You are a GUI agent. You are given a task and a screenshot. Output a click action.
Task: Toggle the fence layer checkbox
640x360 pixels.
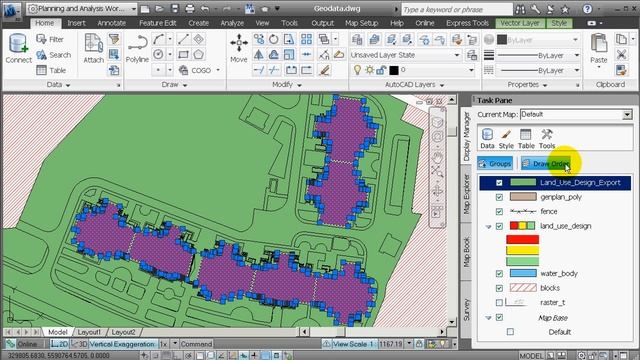click(x=499, y=211)
